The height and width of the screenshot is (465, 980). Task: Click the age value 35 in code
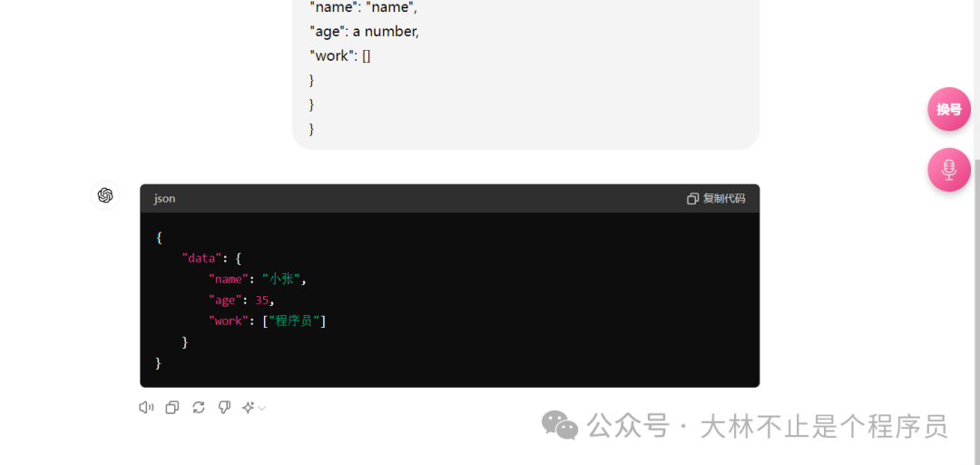pos(261,301)
